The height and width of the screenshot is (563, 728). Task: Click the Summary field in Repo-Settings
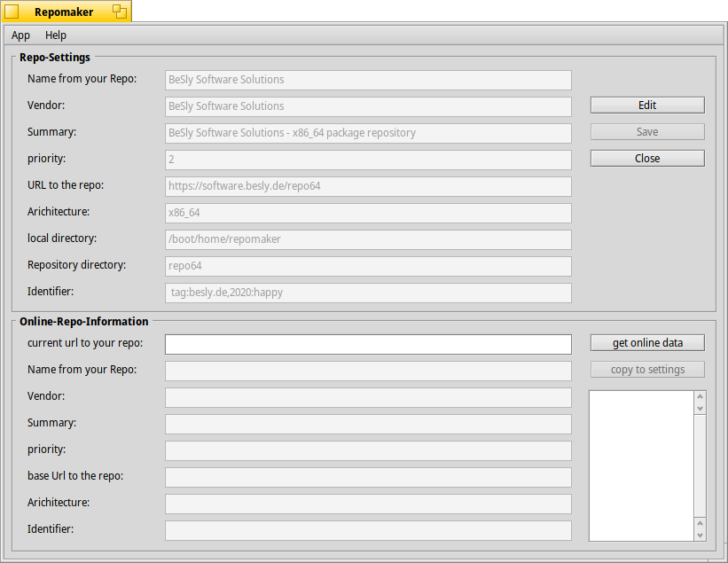point(368,133)
